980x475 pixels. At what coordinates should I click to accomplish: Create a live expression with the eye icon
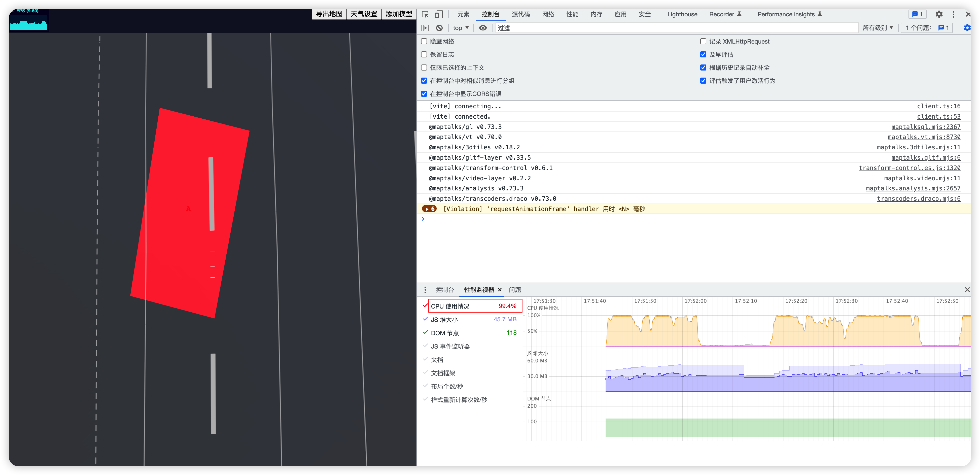click(x=483, y=28)
